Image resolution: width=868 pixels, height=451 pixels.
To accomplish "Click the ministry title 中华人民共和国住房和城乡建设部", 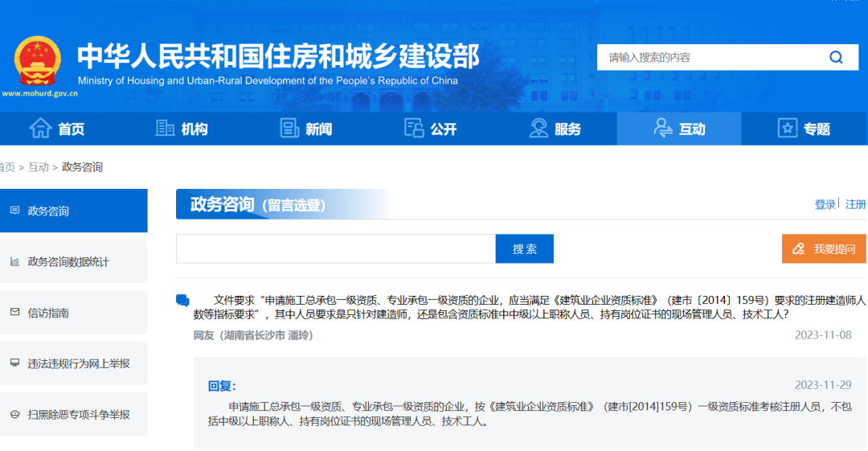I will [278, 56].
